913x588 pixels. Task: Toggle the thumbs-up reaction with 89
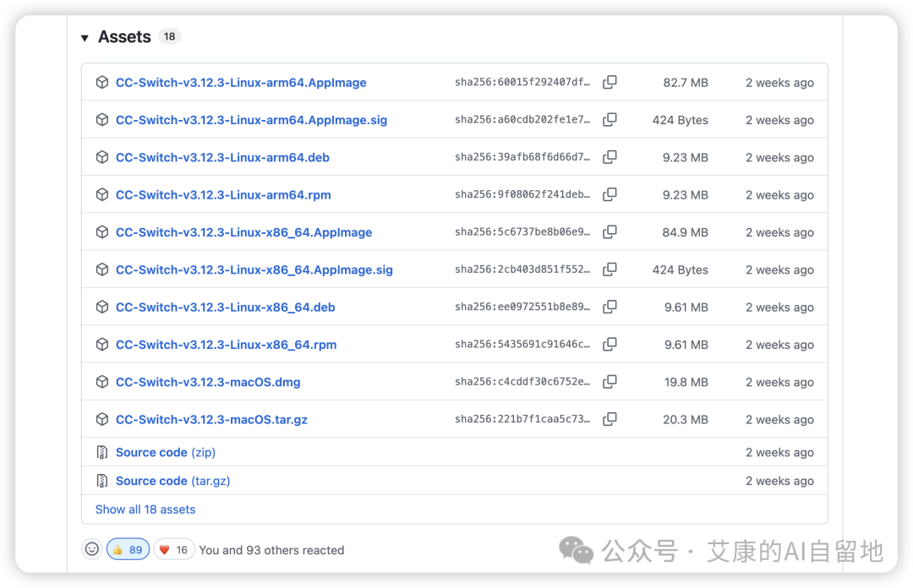(x=128, y=550)
